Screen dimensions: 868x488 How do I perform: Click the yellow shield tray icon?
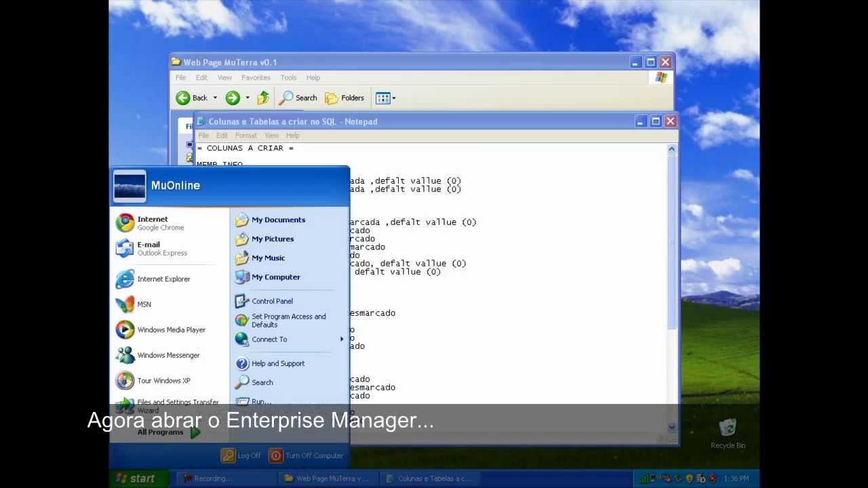[689, 479]
